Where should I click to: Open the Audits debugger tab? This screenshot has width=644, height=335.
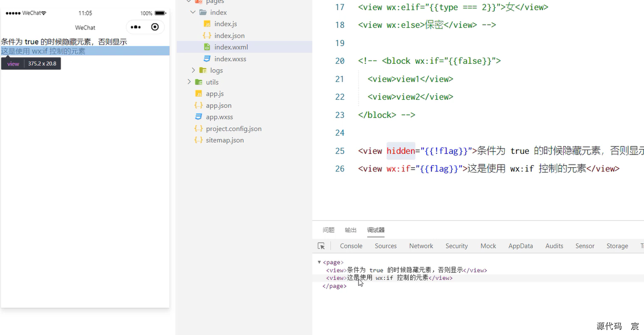click(555, 246)
